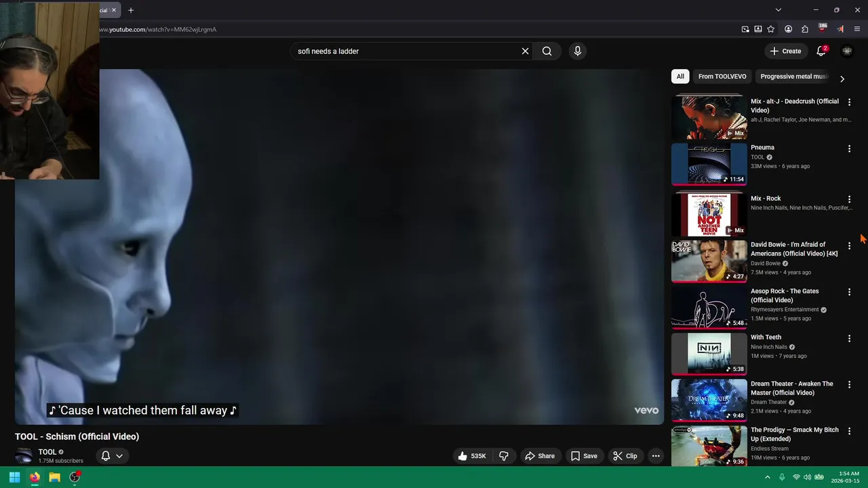
Task: Click the vevo logo on the video
Action: [x=646, y=410]
